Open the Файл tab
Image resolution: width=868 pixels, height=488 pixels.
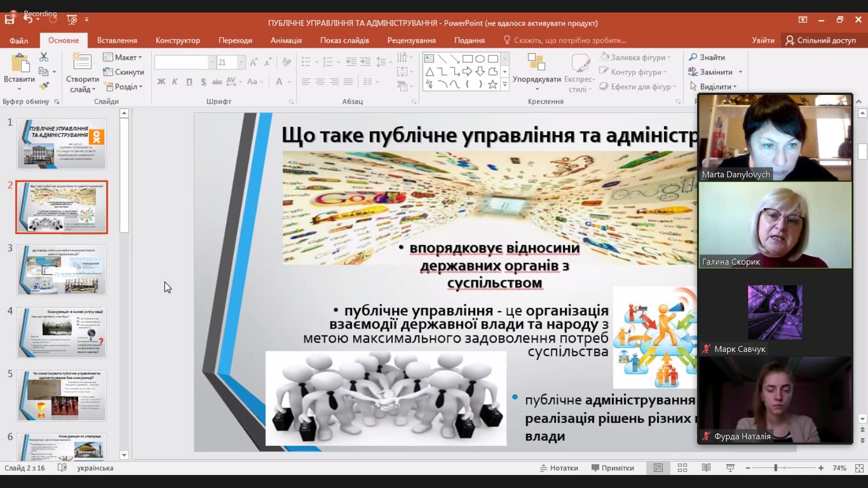coord(18,40)
